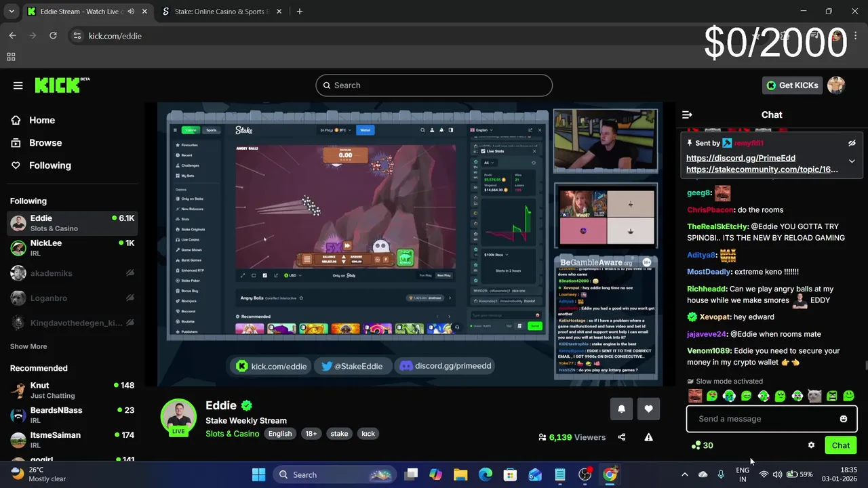Open a new browser tab
The image size is (868, 488).
pos(300,12)
